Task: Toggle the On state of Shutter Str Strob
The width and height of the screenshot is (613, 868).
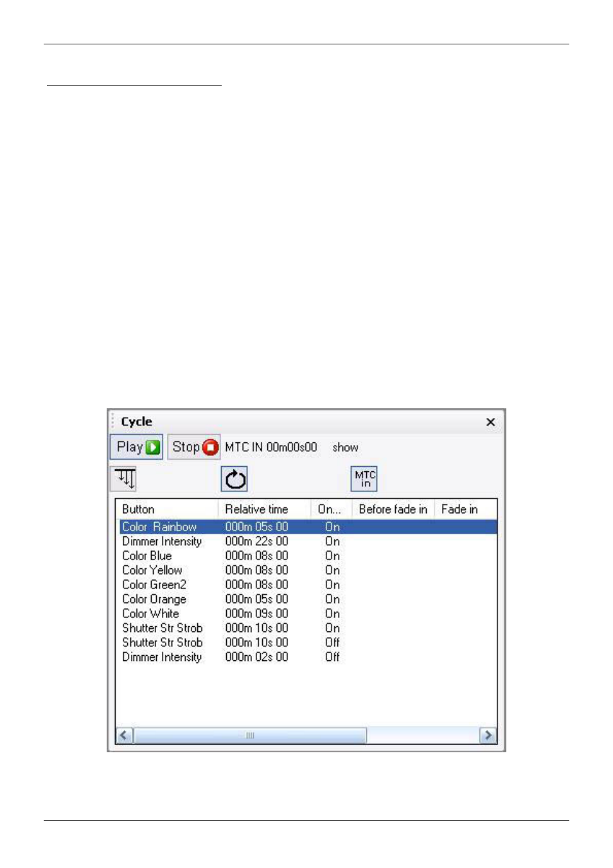Action: coord(332,628)
